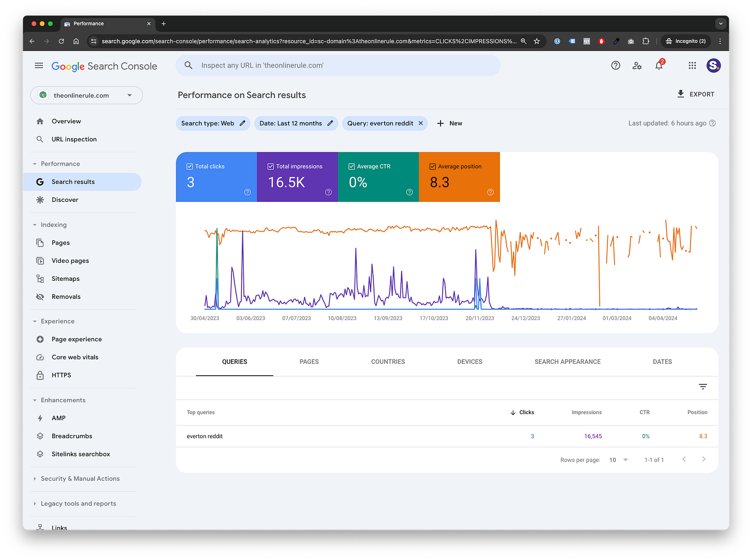752x560 pixels.
Task: Add a New filter
Action: coord(449,123)
